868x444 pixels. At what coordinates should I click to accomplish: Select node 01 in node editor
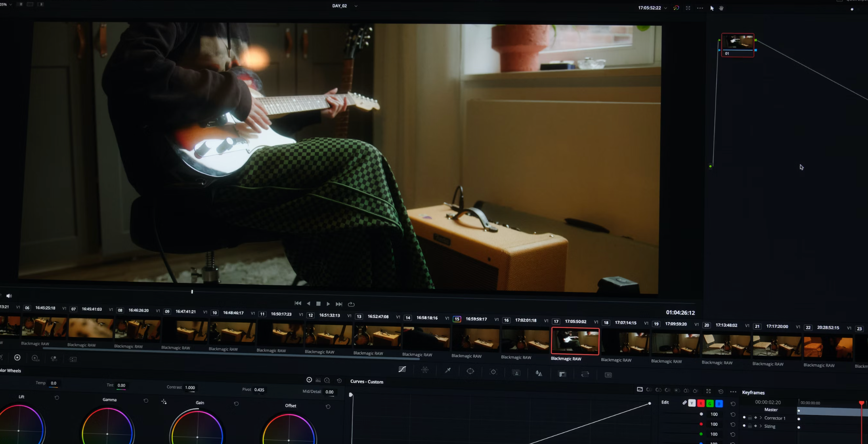pyautogui.click(x=738, y=45)
